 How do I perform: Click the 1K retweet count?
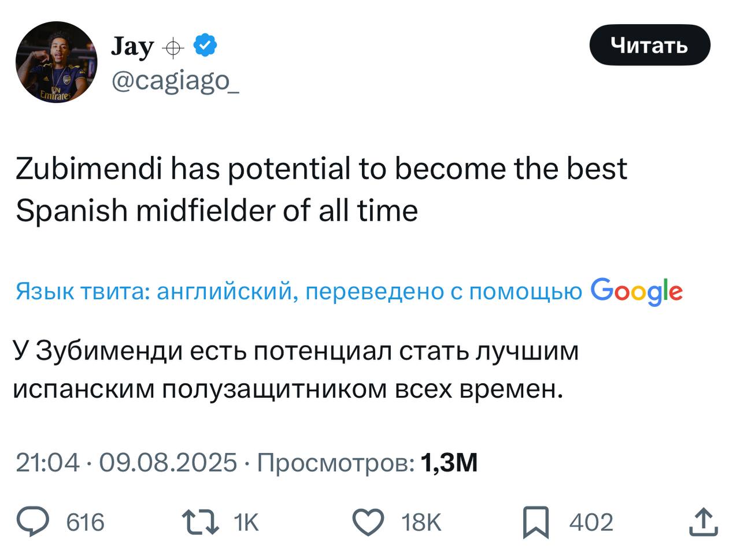tap(246, 522)
